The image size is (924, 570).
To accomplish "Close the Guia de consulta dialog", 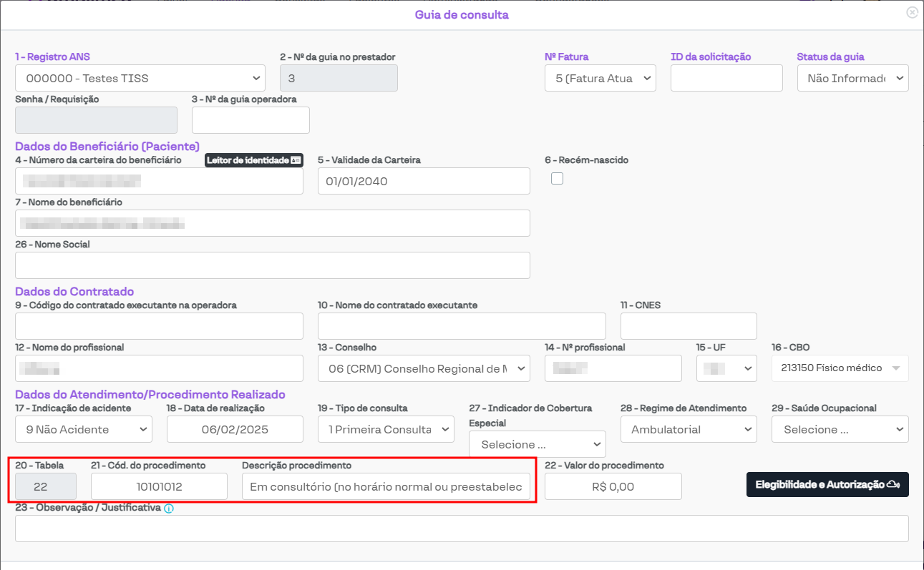I will [911, 12].
